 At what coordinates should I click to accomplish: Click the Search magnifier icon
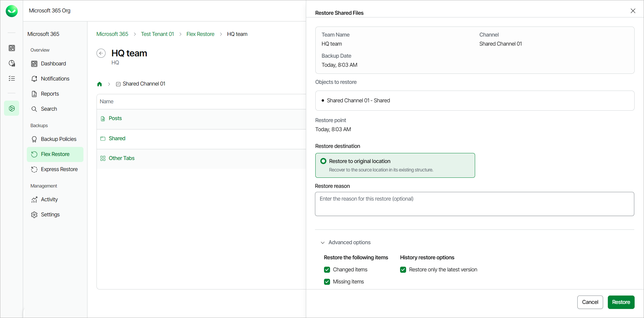click(x=34, y=109)
